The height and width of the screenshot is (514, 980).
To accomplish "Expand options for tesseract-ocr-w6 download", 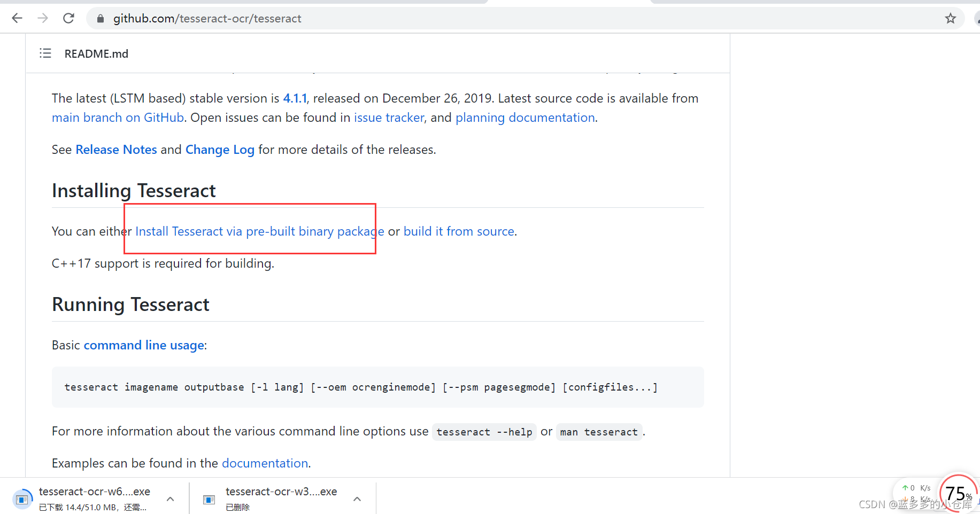I will tap(171, 499).
